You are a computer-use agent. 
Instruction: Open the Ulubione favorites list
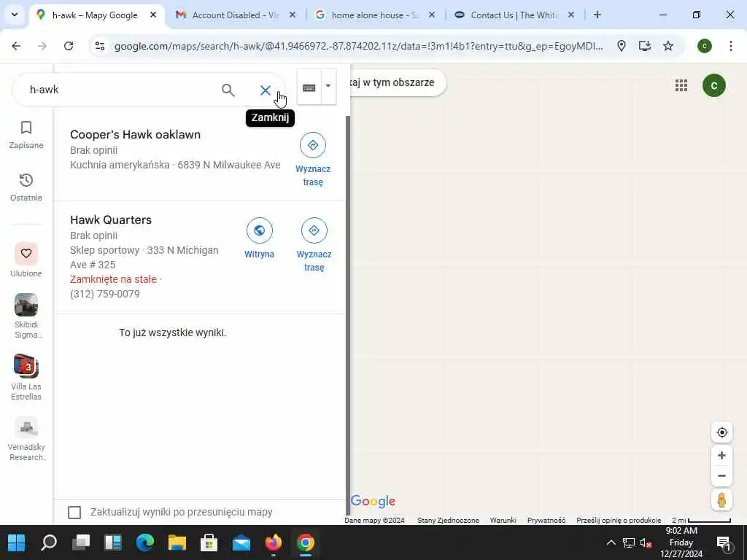[x=26, y=260]
